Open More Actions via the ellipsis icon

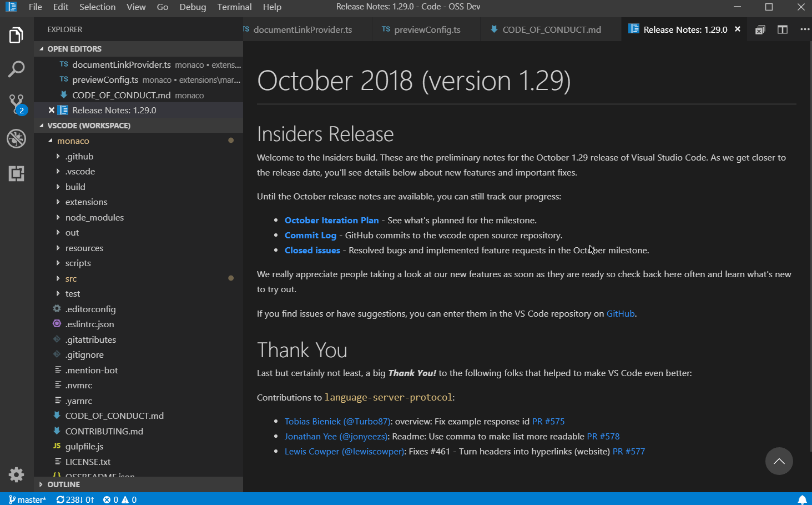pyautogui.click(x=805, y=29)
